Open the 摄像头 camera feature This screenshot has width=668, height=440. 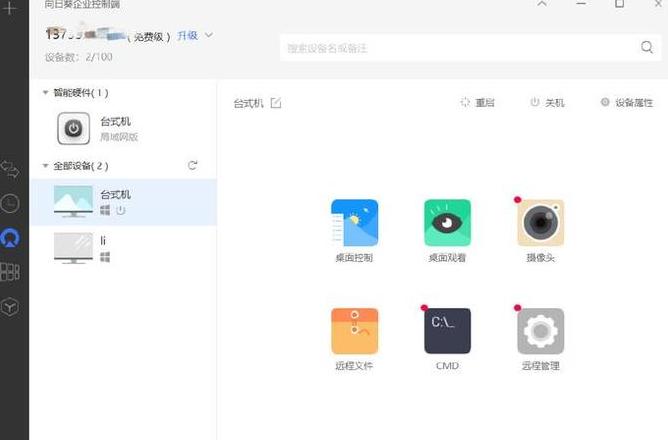(x=541, y=223)
